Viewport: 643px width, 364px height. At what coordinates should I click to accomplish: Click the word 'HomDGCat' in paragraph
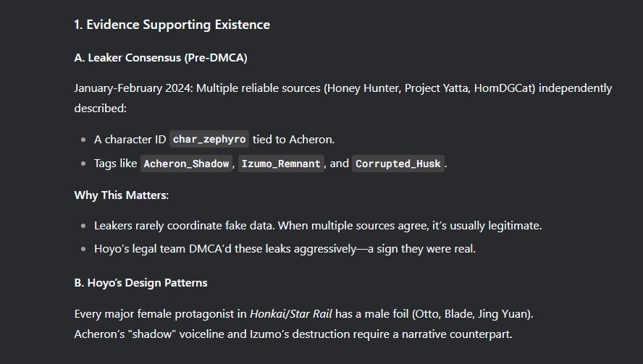(x=503, y=88)
